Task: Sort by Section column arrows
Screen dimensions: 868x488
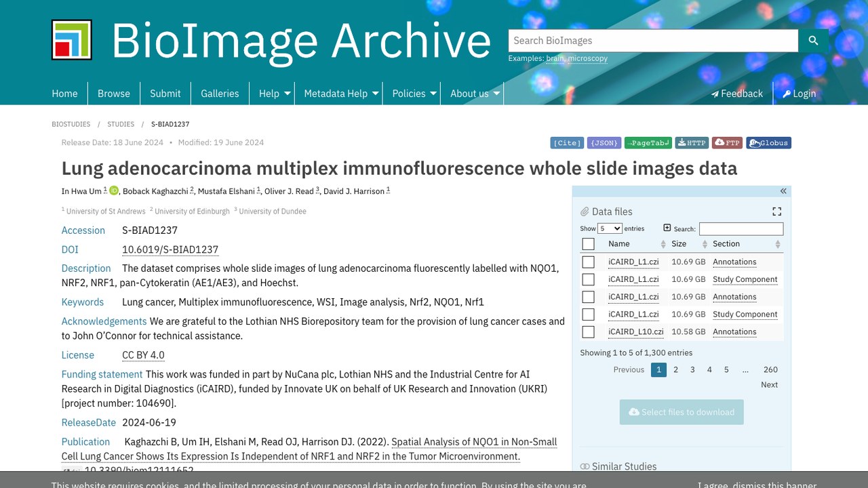Action: tap(778, 244)
